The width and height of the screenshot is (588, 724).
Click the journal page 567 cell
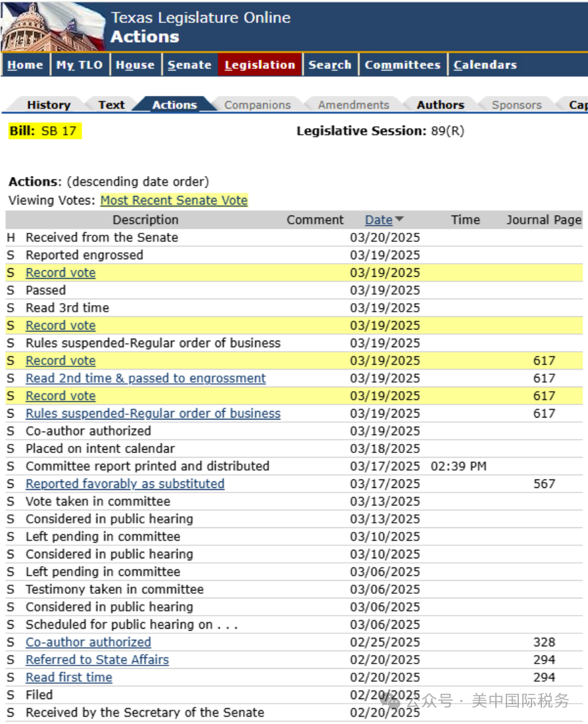click(x=544, y=484)
